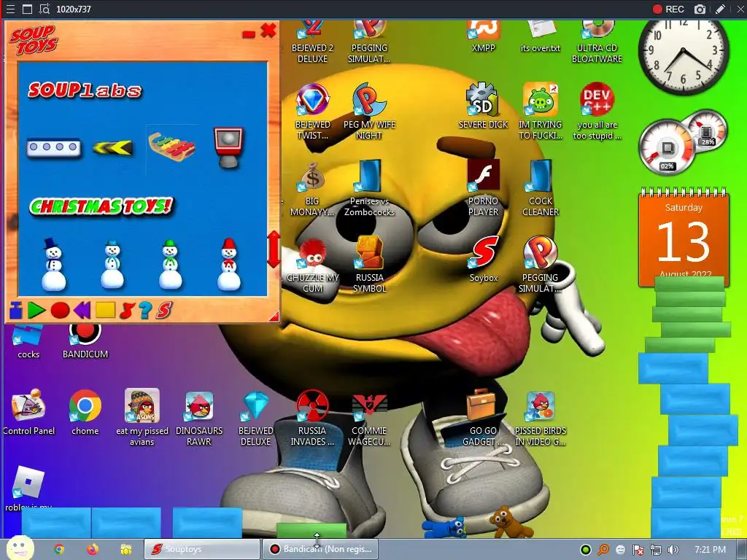Open the XMPP desktop shortcut
This screenshot has height=560, width=747.
click(x=483, y=37)
